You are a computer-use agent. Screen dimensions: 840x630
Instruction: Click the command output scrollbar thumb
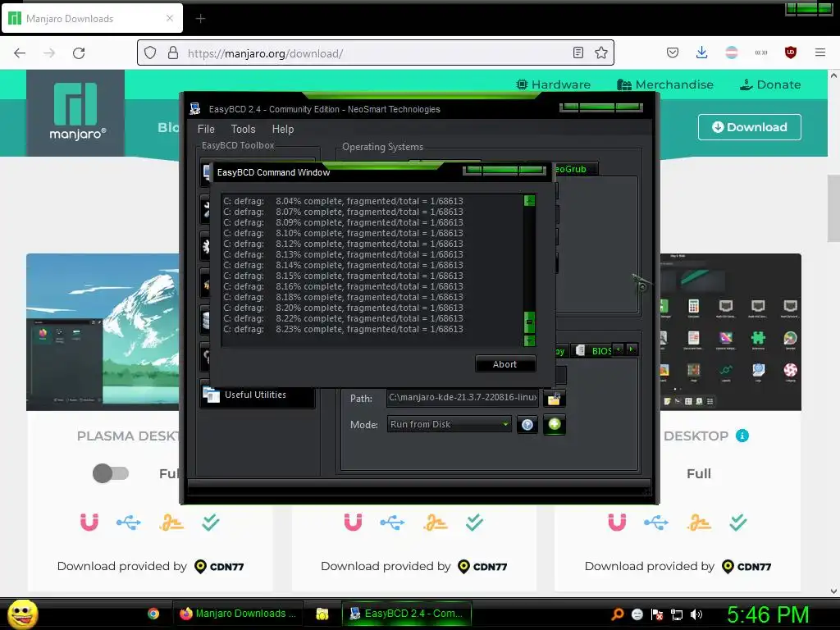529,322
